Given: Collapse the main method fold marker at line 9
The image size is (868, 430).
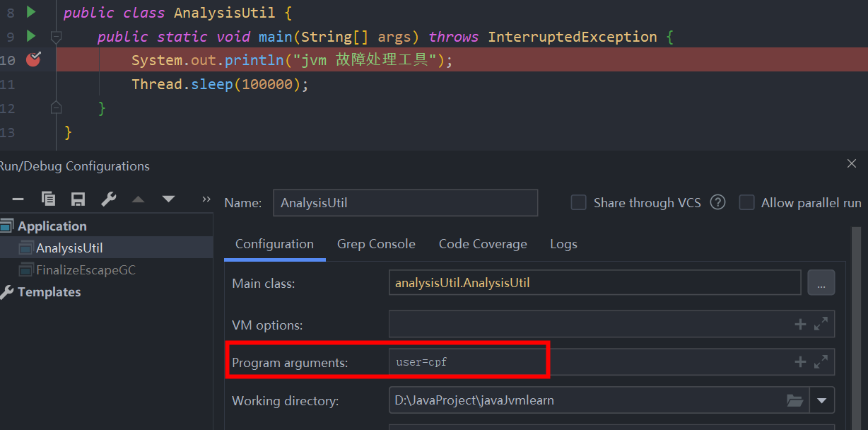Looking at the screenshot, I should pos(57,36).
